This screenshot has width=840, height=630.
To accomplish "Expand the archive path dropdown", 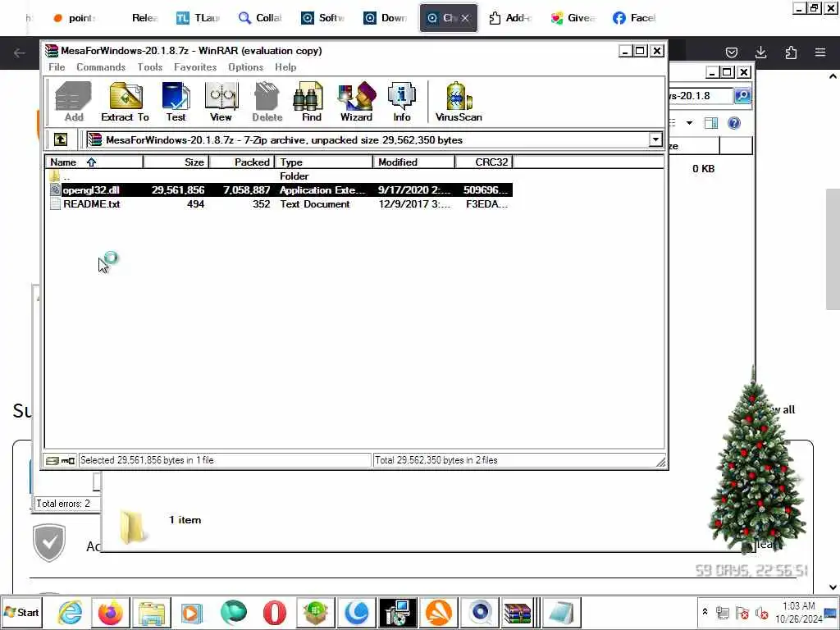I will tap(655, 139).
